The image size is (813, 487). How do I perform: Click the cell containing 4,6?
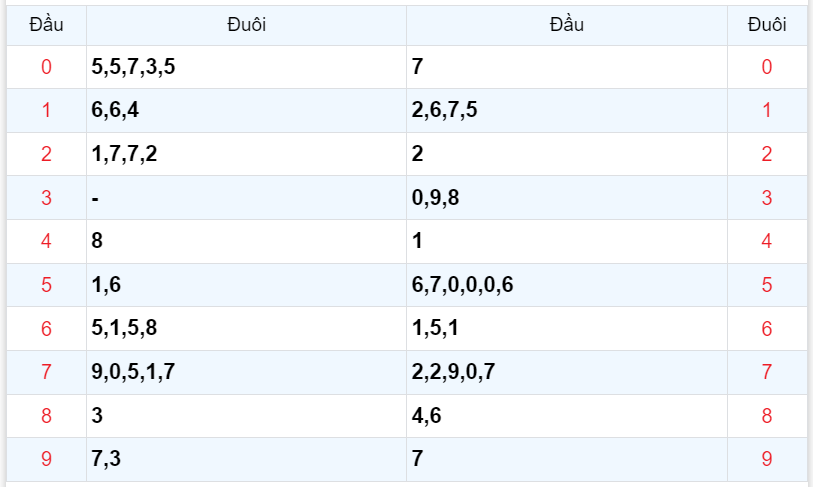pos(426,416)
